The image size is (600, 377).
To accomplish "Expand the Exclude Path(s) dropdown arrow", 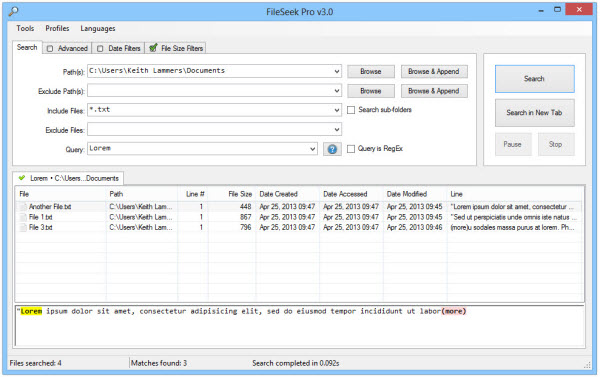I will (337, 91).
